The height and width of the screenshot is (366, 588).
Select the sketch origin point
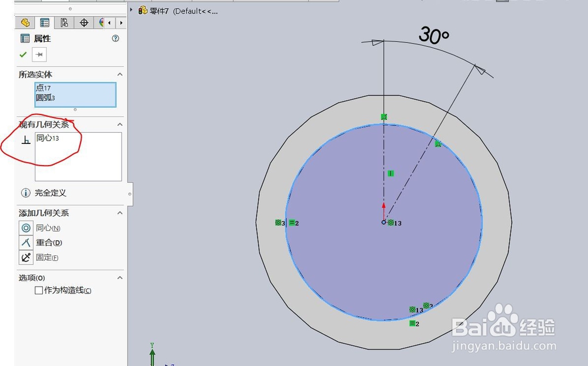(383, 222)
